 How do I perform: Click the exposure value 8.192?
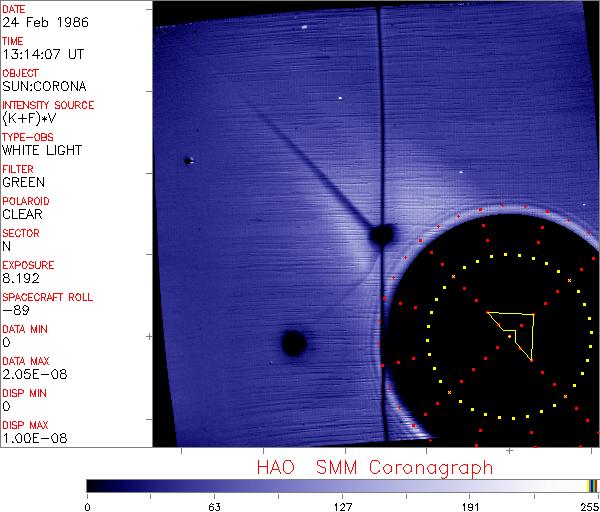coord(21,278)
